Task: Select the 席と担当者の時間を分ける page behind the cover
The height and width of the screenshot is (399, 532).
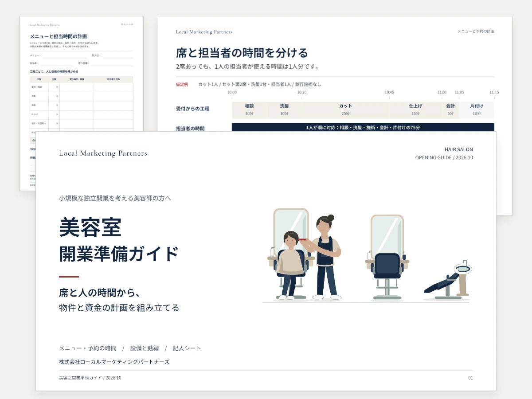Action: click(x=335, y=74)
